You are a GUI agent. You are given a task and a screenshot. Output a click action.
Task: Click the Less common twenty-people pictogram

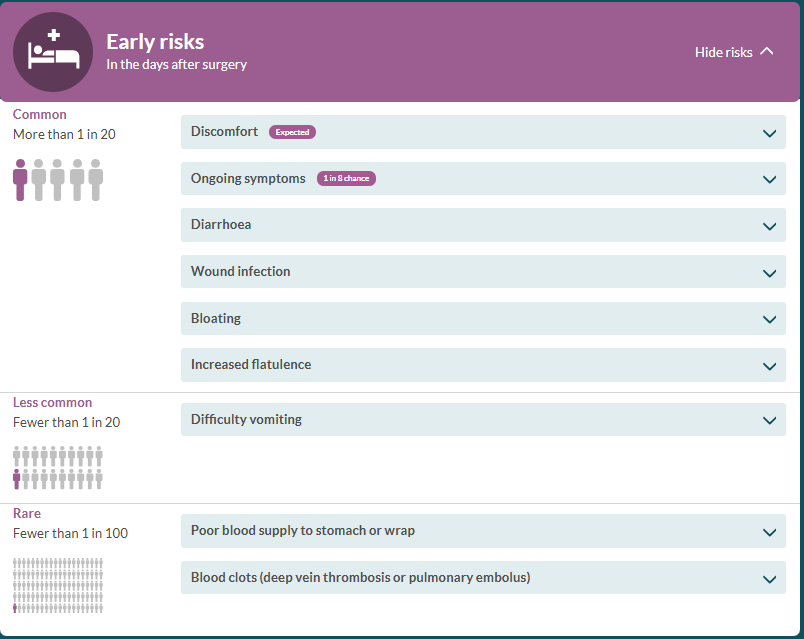(x=58, y=468)
